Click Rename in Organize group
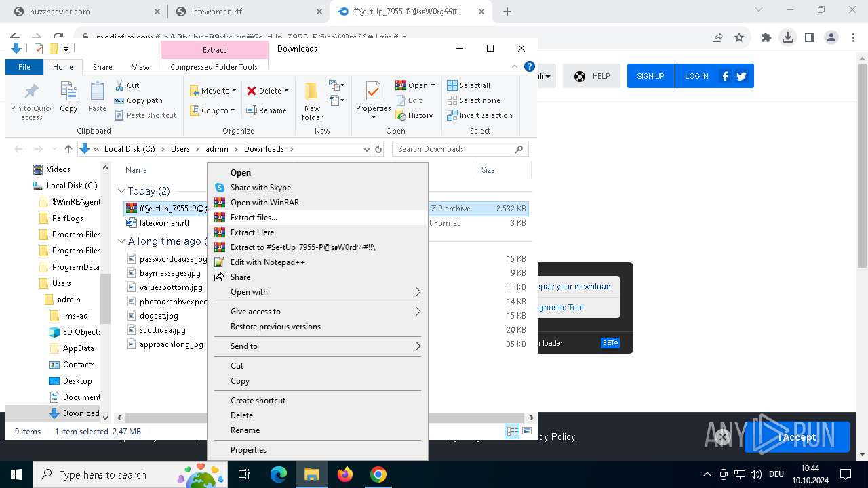The image size is (868, 488). coord(267,110)
